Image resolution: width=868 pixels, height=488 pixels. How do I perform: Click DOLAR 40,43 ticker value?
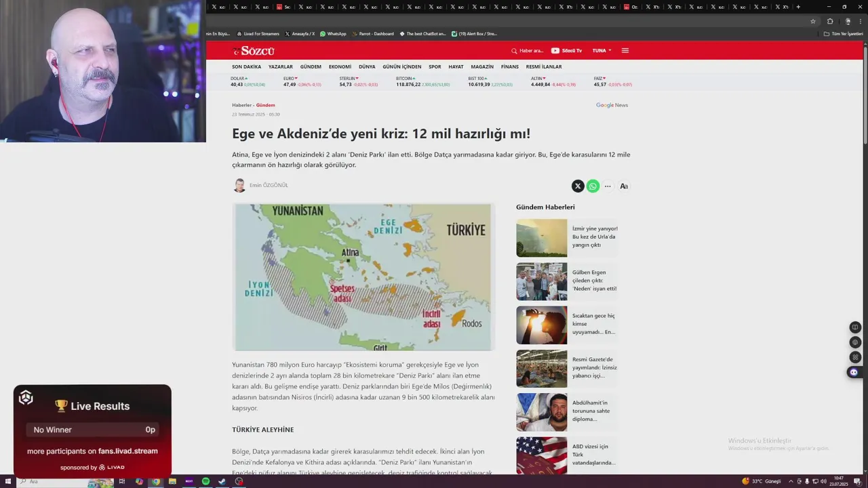[x=237, y=84]
